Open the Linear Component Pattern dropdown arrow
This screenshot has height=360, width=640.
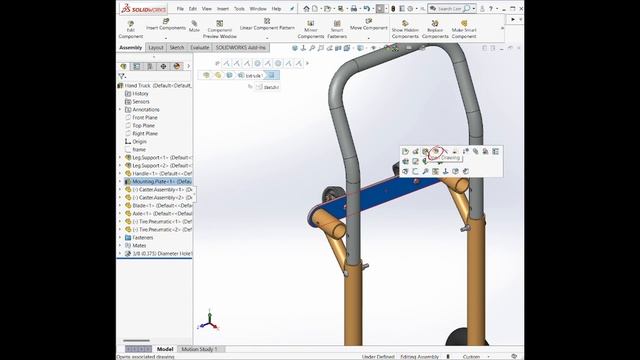(267, 38)
